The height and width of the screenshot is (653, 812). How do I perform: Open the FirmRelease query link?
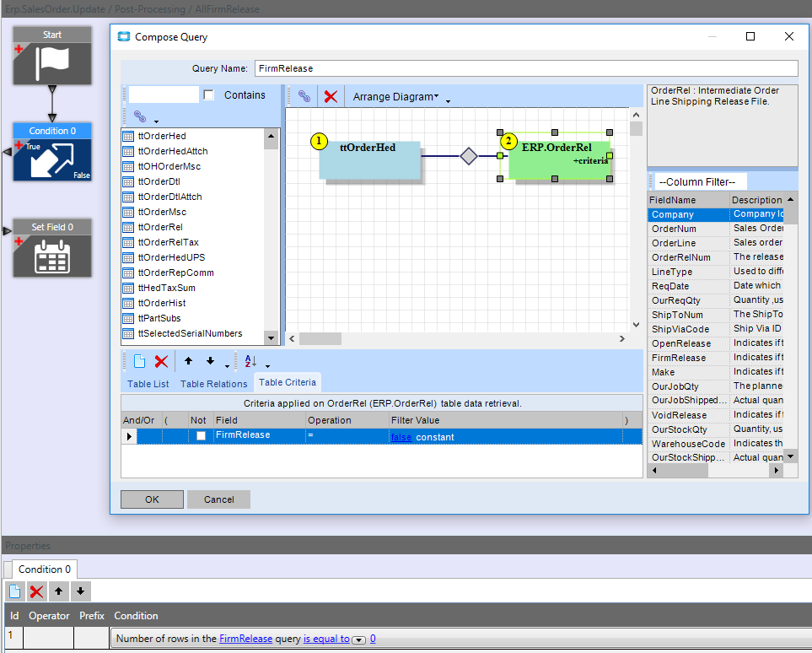[246, 639]
